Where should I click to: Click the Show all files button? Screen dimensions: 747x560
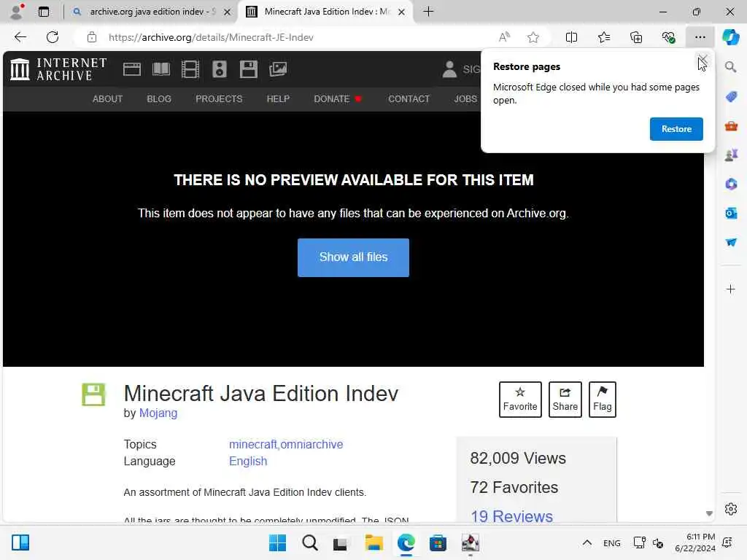[x=353, y=257]
